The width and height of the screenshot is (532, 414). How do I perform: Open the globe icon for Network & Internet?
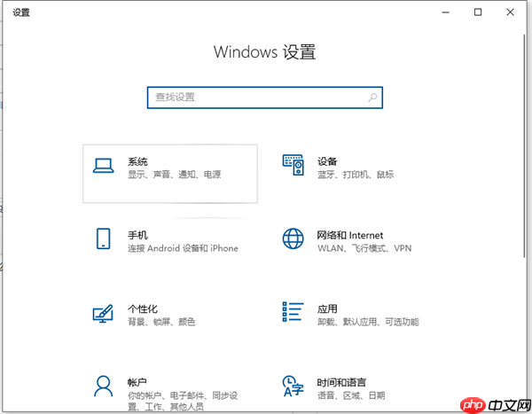point(293,238)
